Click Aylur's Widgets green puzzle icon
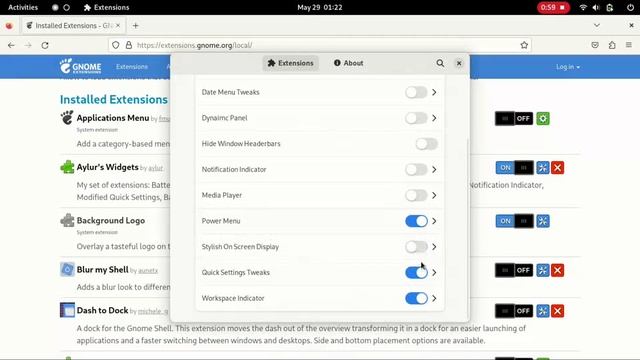The width and height of the screenshot is (640, 360). point(67,167)
